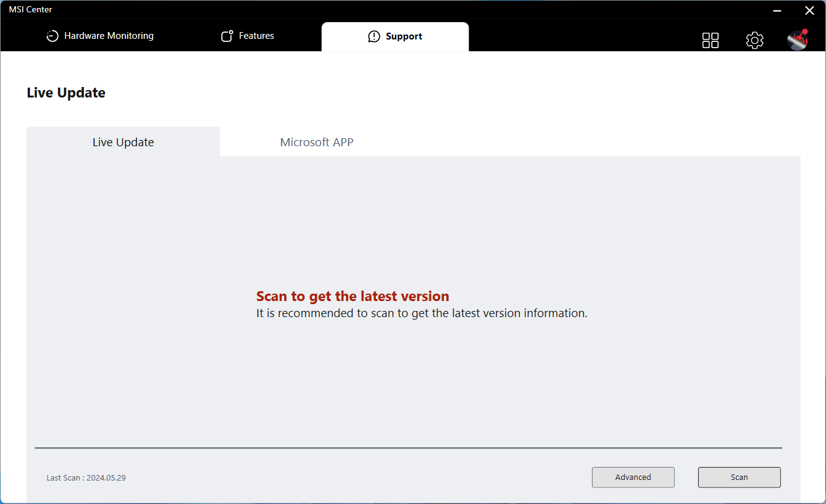Image resolution: width=826 pixels, height=504 pixels.
Task: Open the settings gear icon
Action: point(754,40)
